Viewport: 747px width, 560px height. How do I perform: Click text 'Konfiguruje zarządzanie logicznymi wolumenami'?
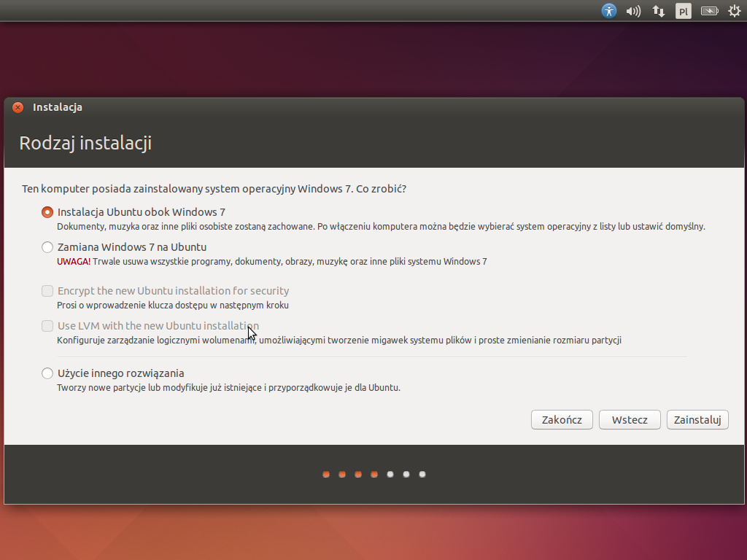click(x=157, y=341)
